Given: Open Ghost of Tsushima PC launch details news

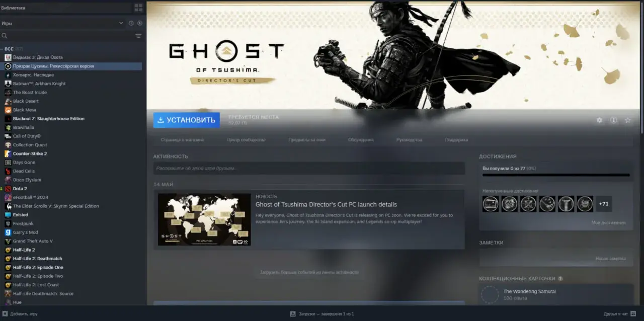Looking at the screenshot, I should (x=326, y=205).
